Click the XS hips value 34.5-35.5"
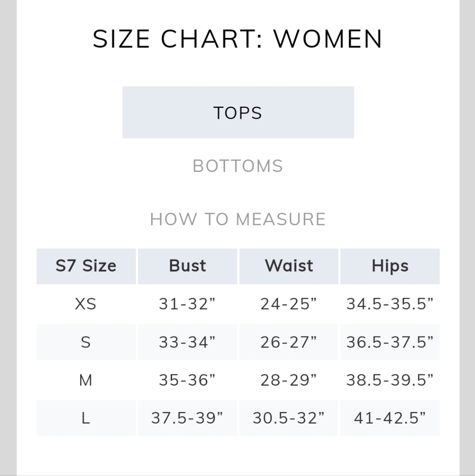The width and height of the screenshot is (475, 476). tap(390, 304)
